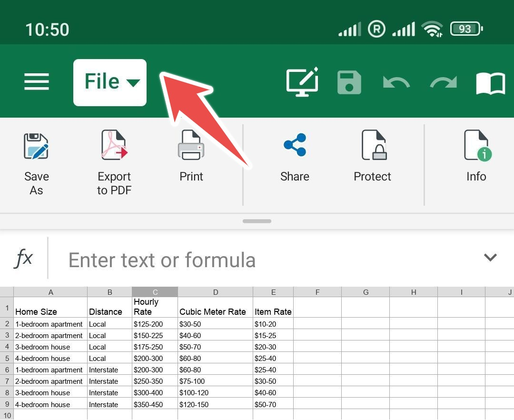
Task: Select cell with '$15-25'
Action: (273, 335)
